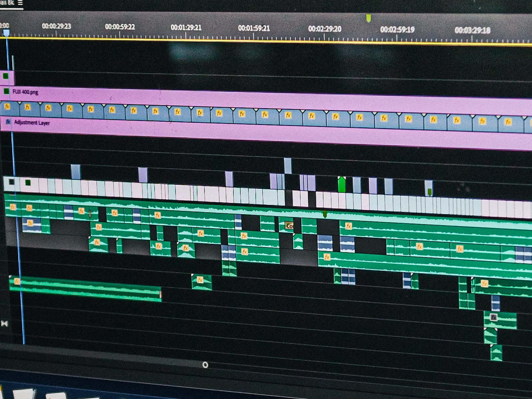The height and width of the screenshot is (399, 532).
Task: Grab the circular zoom handle on horizontal scrollbar
Action: point(205,365)
